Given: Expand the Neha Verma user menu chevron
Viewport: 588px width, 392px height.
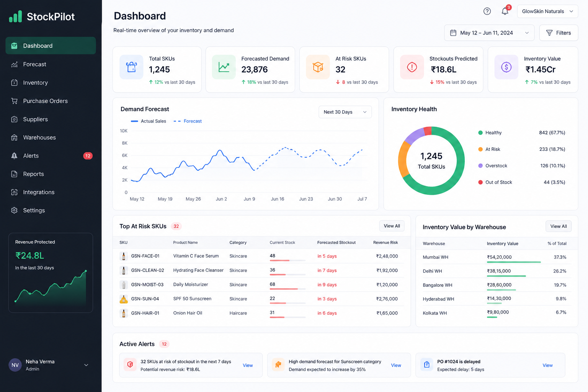Looking at the screenshot, I should (86, 365).
